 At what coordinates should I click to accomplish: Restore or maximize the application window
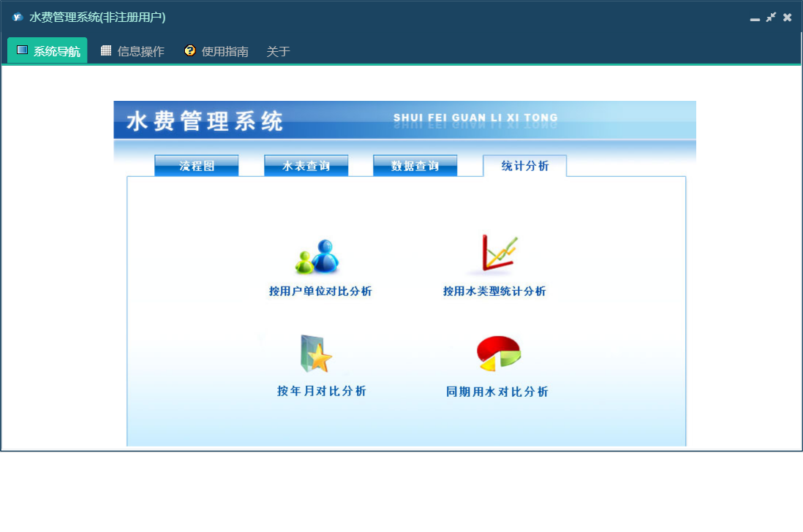click(x=771, y=18)
